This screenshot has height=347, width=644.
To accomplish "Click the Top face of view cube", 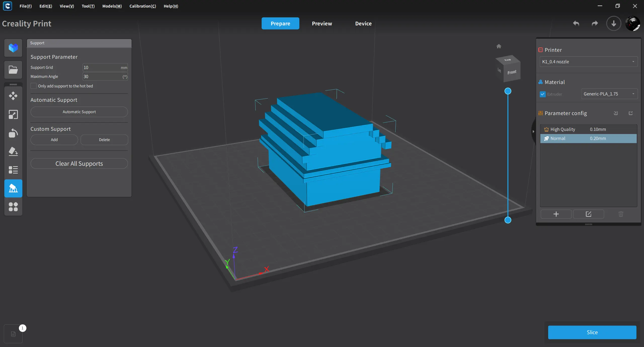I will click(x=508, y=60).
